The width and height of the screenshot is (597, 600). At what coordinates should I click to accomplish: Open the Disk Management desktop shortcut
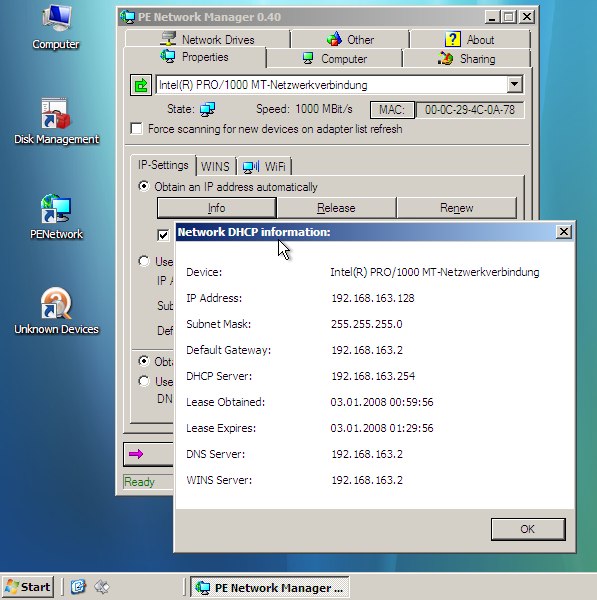[x=56, y=122]
